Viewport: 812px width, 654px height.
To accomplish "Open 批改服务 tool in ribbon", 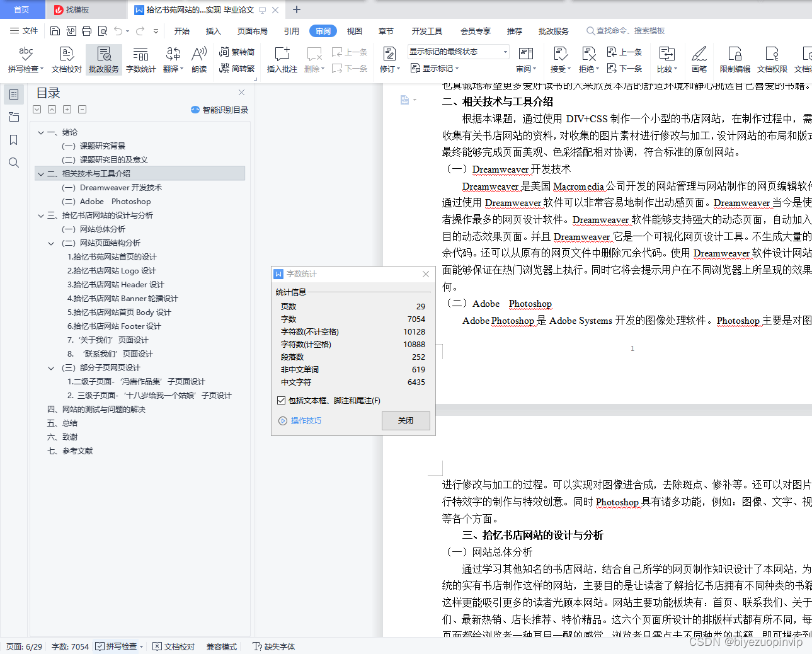I will pyautogui.click(x=104, y=60).
